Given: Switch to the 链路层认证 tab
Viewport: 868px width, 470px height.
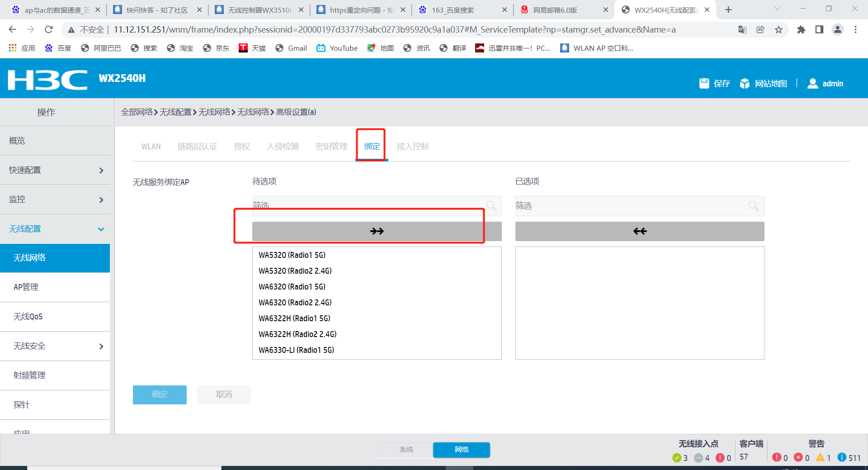Looking at the screenshot, I should [x=198, y=146].
